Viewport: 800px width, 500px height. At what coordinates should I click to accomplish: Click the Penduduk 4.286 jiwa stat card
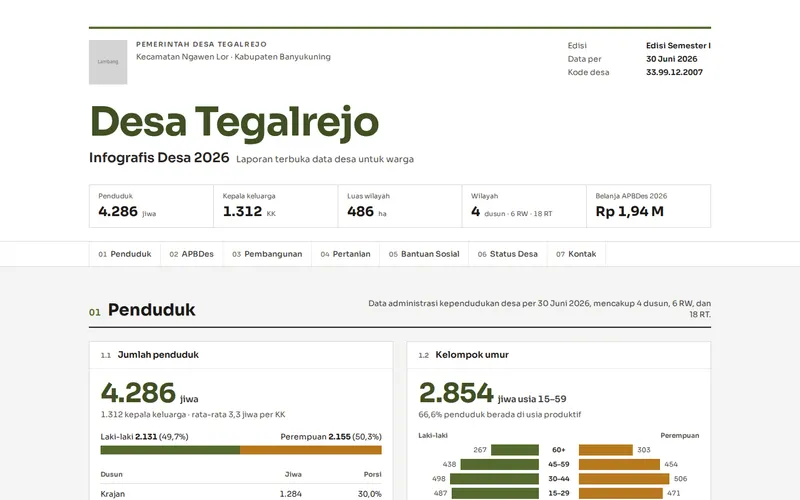[151, 206]
